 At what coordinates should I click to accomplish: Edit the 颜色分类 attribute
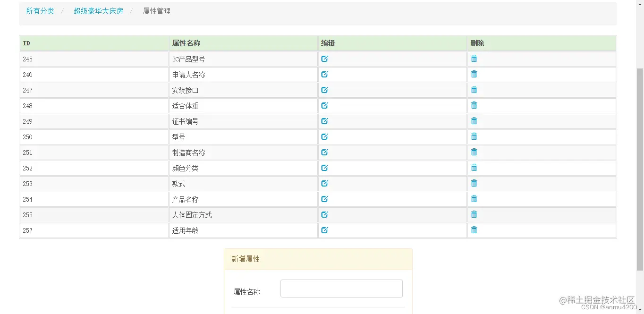pos(324,168)
